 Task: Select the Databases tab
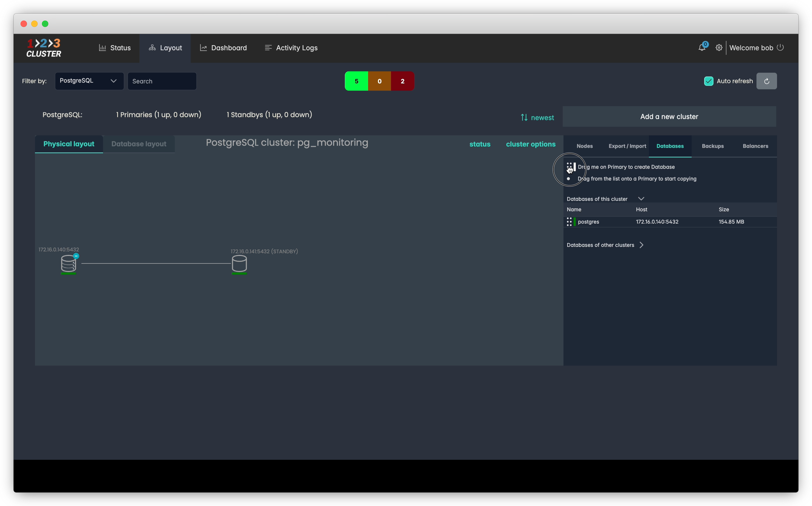click(670, 146)
